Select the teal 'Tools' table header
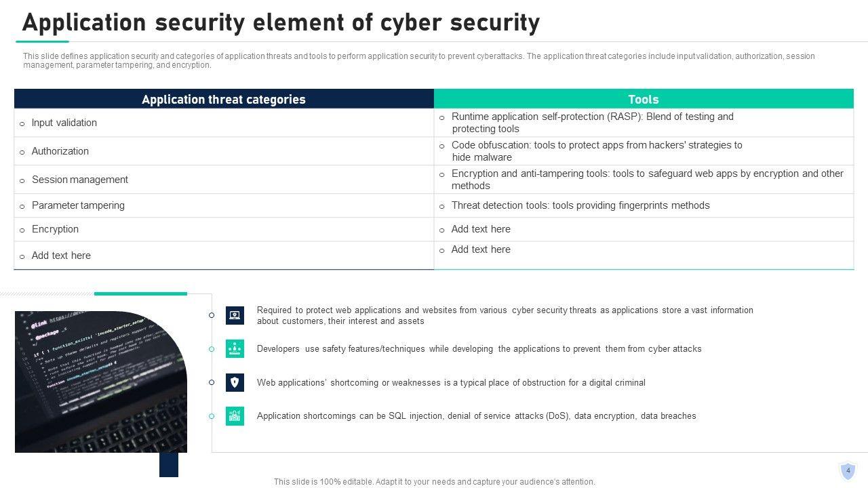The width and height of the screenshot is (868, 488). click(x=644, y=100)
